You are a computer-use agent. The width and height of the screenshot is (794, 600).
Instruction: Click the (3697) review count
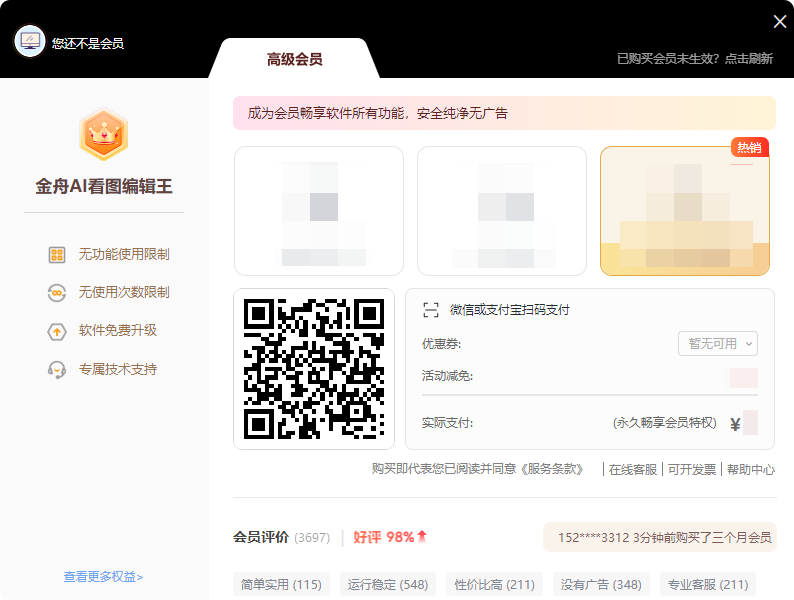click(x=312, y=538)
